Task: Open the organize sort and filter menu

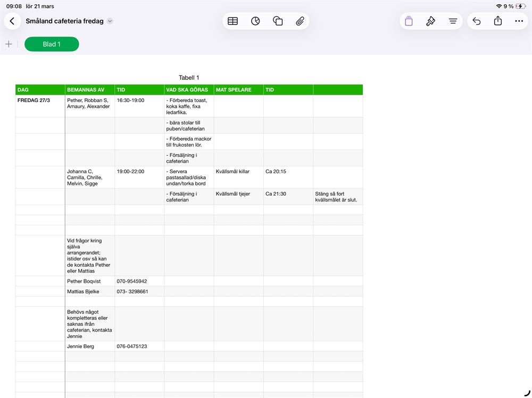Action: pyautogui.click(x=453, y=21)
